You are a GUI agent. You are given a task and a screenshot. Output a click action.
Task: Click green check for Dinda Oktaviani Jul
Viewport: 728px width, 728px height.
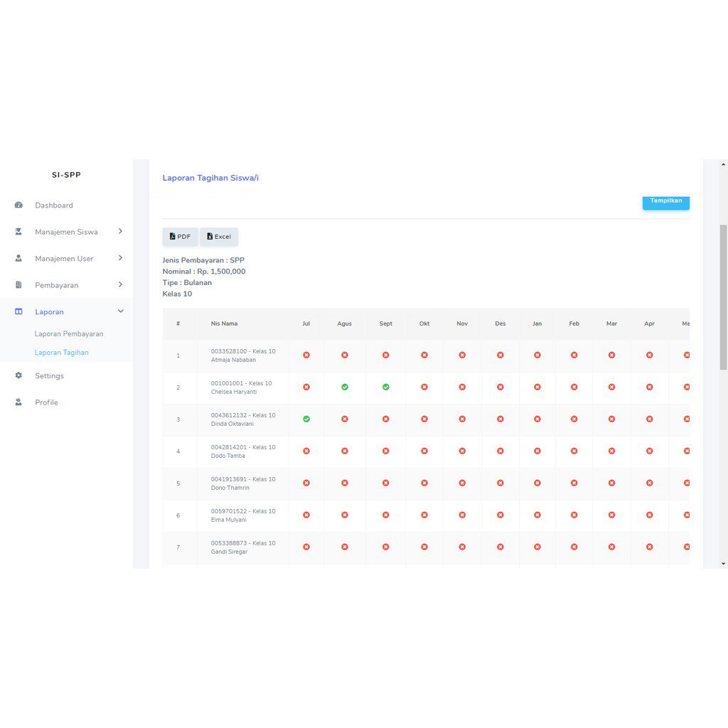pyautogui.click(x=306, y=419)
